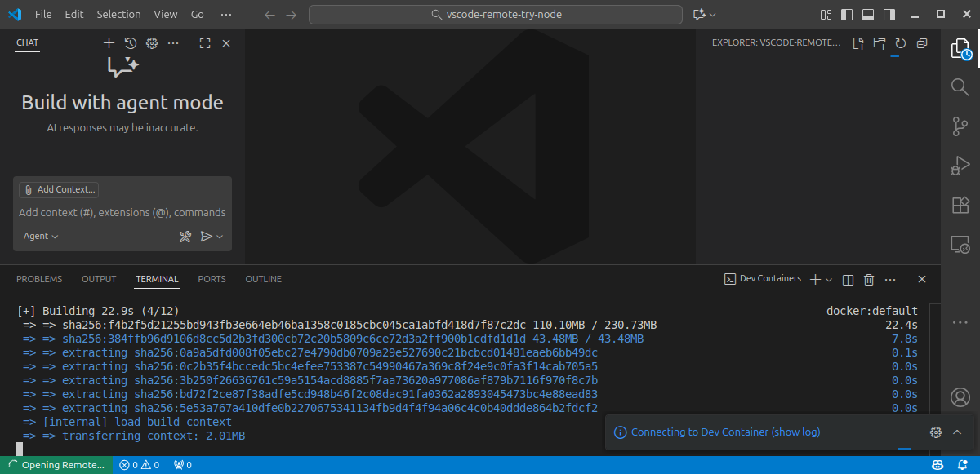Open the Search view in activity bar

[960, 87]
